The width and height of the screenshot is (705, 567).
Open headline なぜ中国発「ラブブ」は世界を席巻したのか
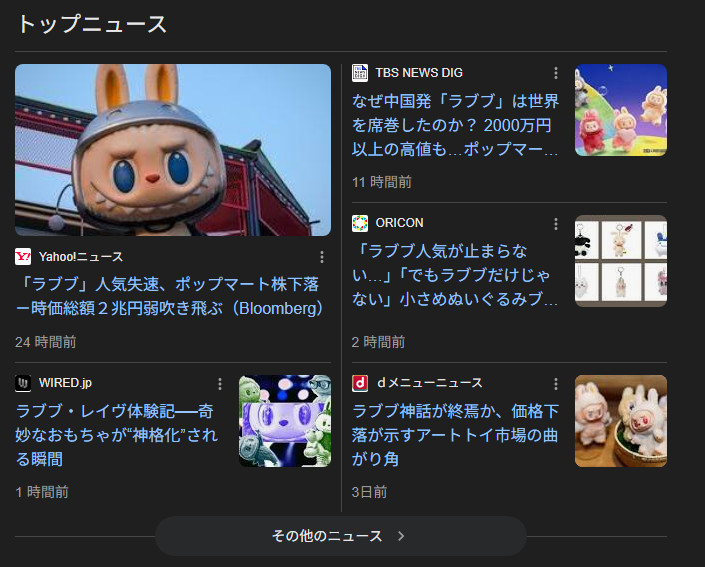click(455, 125)
